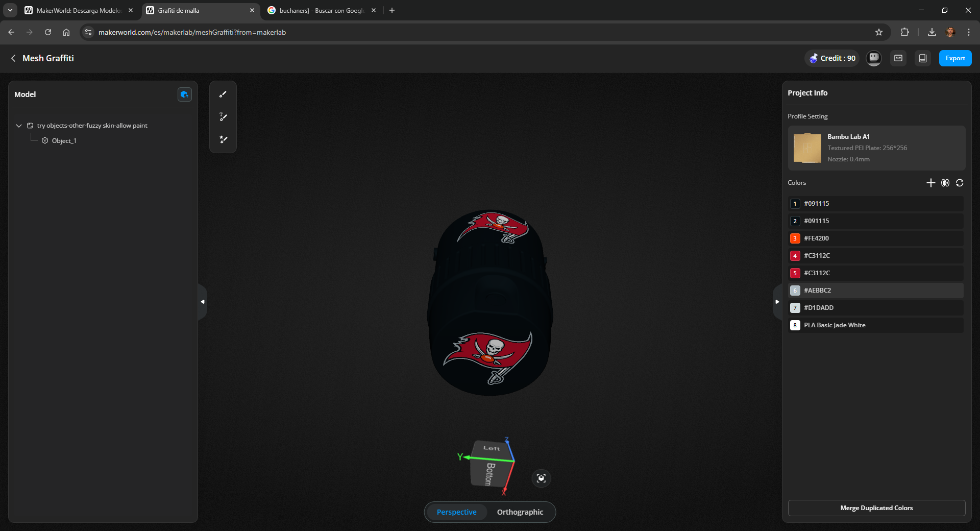Open browser profile avatar

click(x=950, y=32)
